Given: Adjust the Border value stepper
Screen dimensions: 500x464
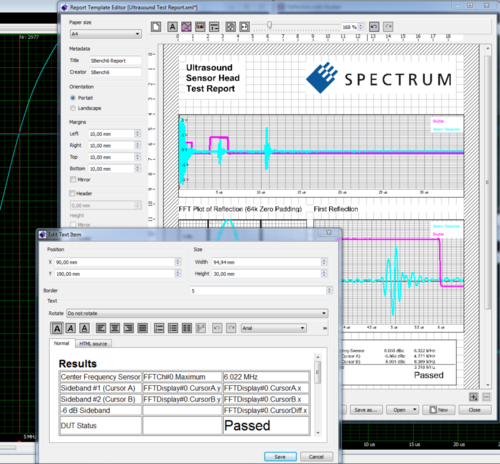Looking at the screenshot, I should point(329,291).
